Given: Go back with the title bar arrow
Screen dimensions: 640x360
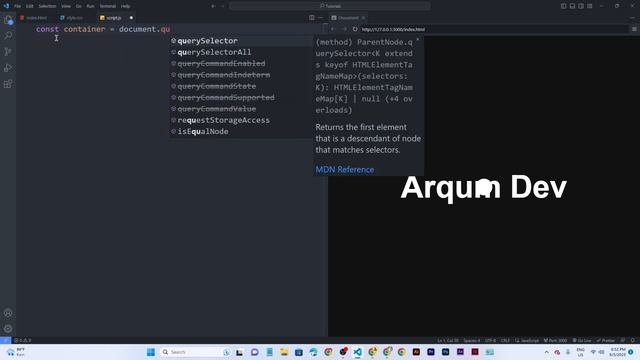Looking at the screenshot, I should coord(213,6).
